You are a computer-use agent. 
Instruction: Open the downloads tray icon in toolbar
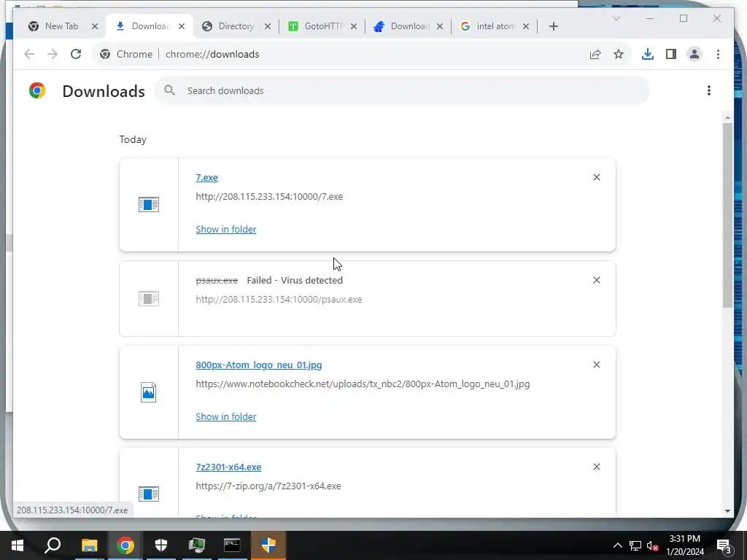click(x=648, y=54)
